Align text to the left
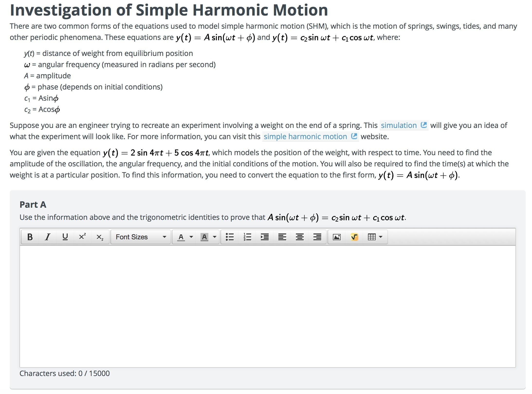532x394 pixels. (282, 237)
